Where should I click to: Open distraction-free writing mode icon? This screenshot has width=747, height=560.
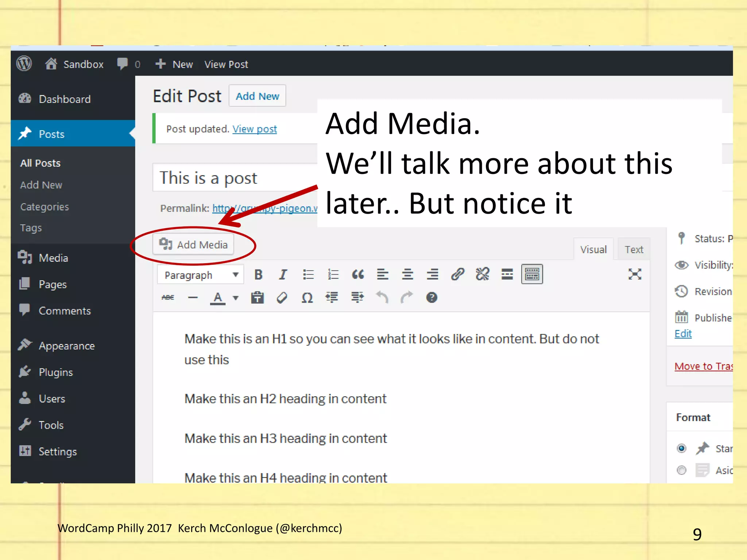pos(635,274)
